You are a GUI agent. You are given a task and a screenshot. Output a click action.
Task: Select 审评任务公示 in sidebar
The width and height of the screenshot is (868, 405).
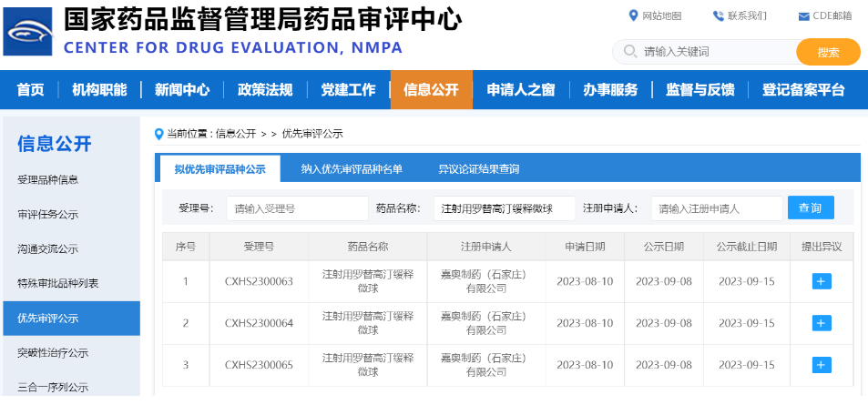pos(47,215)
